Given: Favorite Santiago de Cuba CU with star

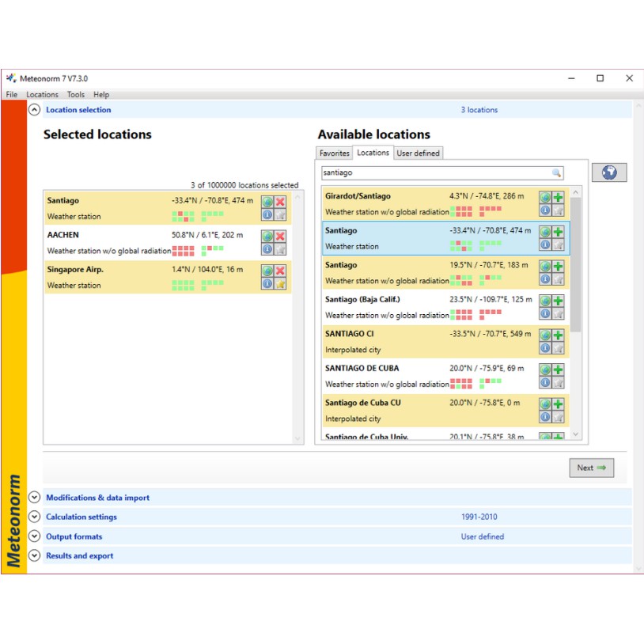Looking at the screenshot, I should (558, 417).
